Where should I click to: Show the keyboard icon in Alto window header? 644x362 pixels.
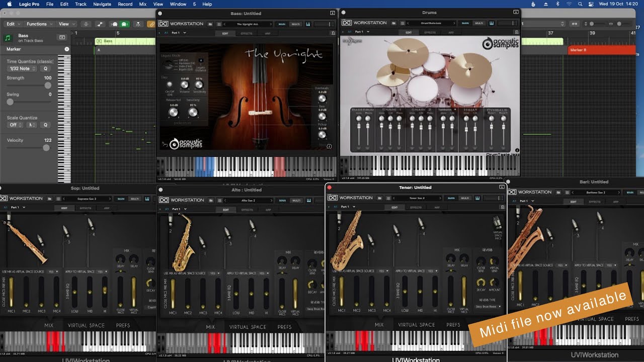tap(308, 200)
